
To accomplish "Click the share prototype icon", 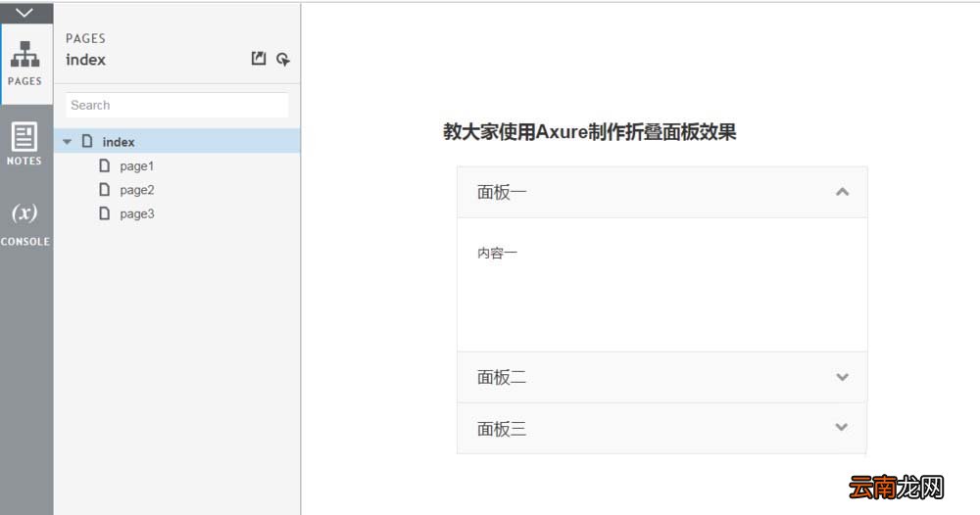I will point(258,59).
